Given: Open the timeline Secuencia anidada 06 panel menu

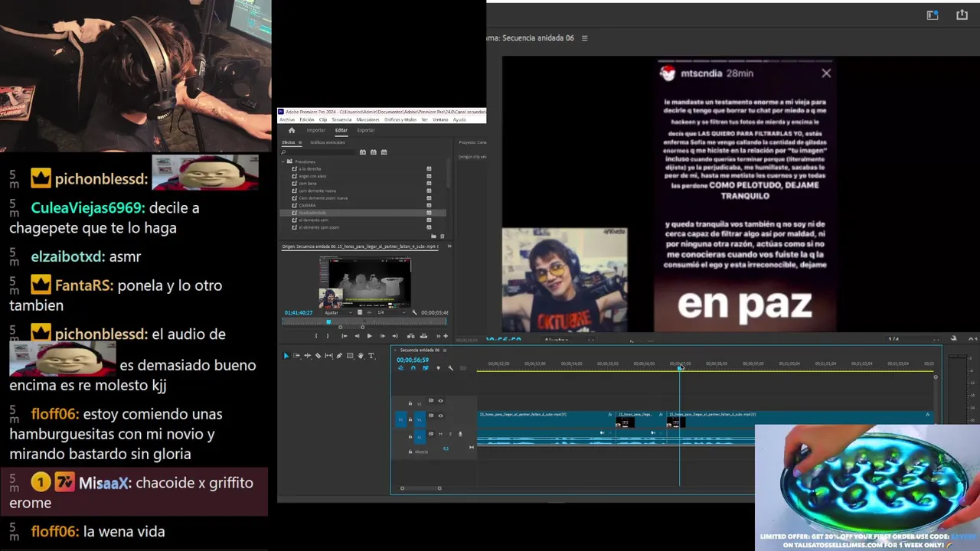Looking at the screenshot, I should coord(445,350).
